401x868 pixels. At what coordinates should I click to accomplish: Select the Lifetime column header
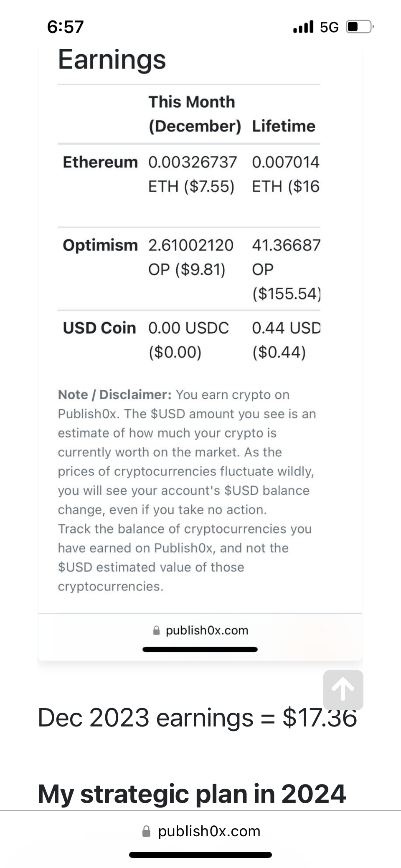[x=283, y=126]
